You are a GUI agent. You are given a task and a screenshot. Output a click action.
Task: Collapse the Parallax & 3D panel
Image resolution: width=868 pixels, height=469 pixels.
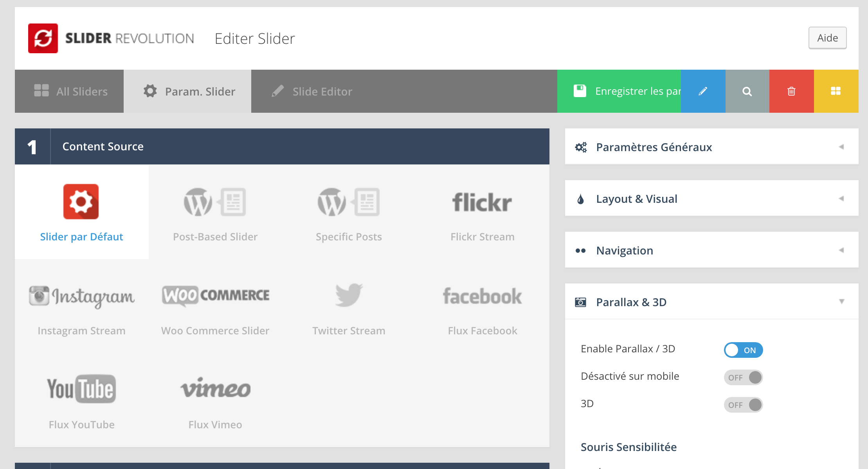(711, 302)
